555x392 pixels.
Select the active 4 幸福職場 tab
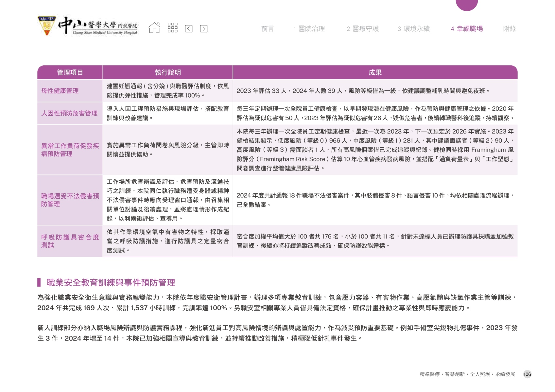pos(467,29)
